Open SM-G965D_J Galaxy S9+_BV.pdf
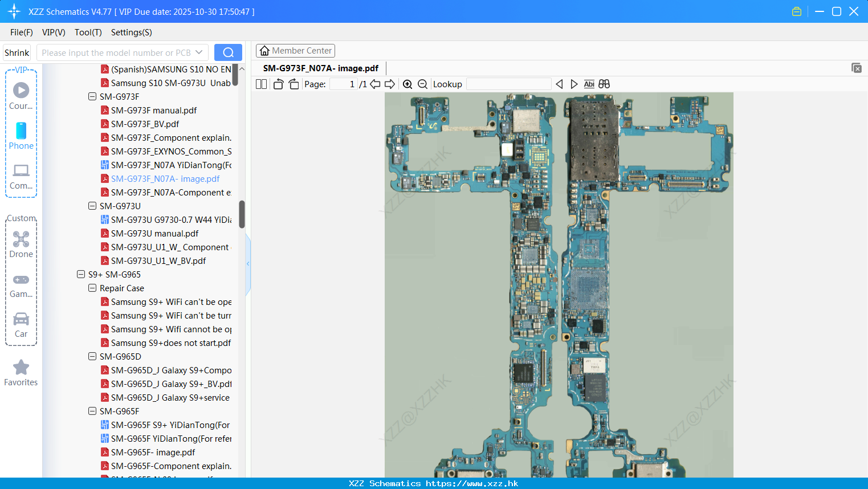The width and height of the screenshot is (868, 489). point(171,384)
